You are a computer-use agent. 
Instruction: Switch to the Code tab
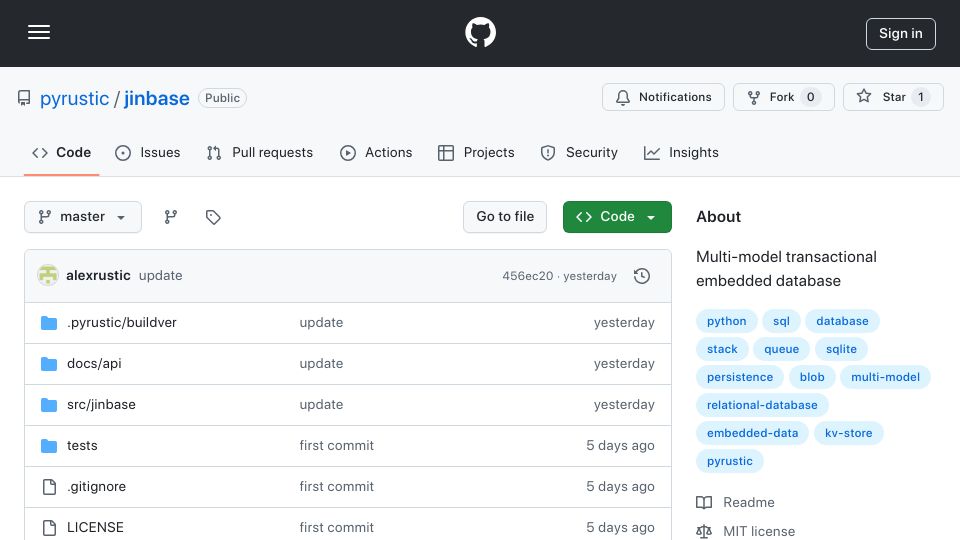[61, 152]
